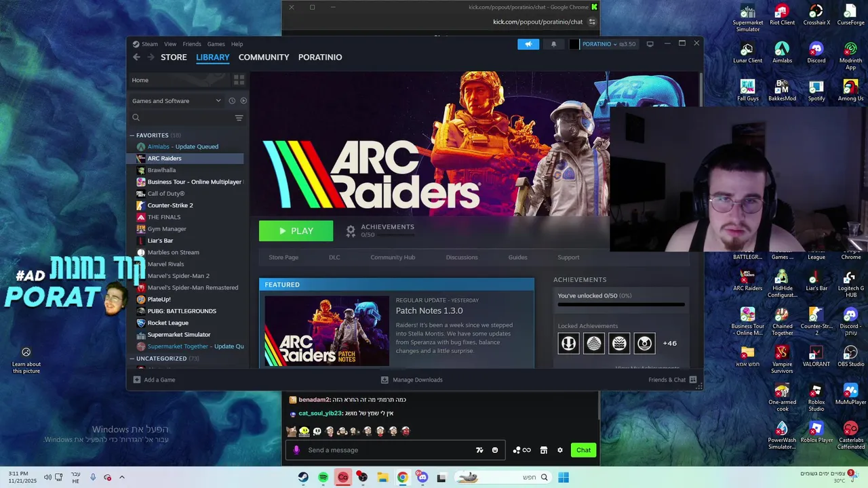This screenshot has width=868, height=488.
Task: Open Patch Notes 1.3.0 headline
Action: coord(429,311)
